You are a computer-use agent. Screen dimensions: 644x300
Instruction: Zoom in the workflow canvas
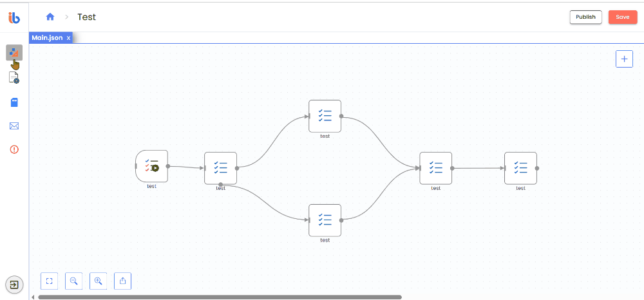(x=98, y=281)
